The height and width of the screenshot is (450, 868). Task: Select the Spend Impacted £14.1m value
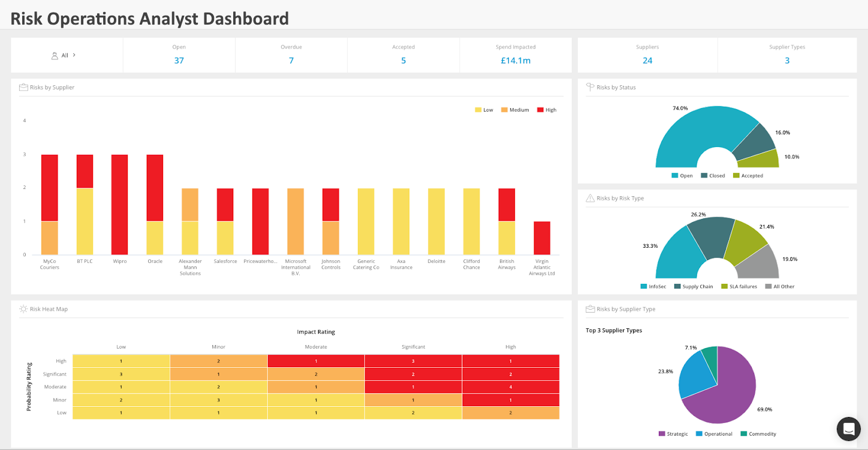[x=516, y=61]
